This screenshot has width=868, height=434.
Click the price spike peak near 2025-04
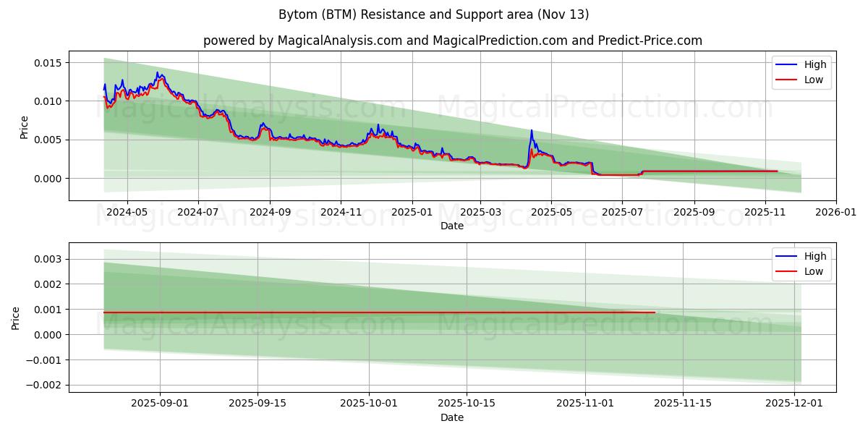532,130
